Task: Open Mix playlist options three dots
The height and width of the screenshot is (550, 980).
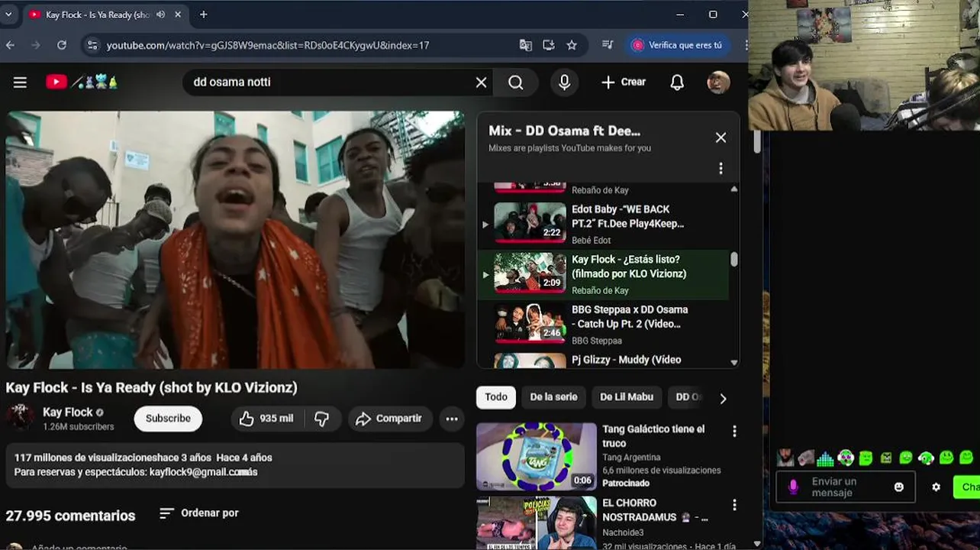Action: coord(720,168)
